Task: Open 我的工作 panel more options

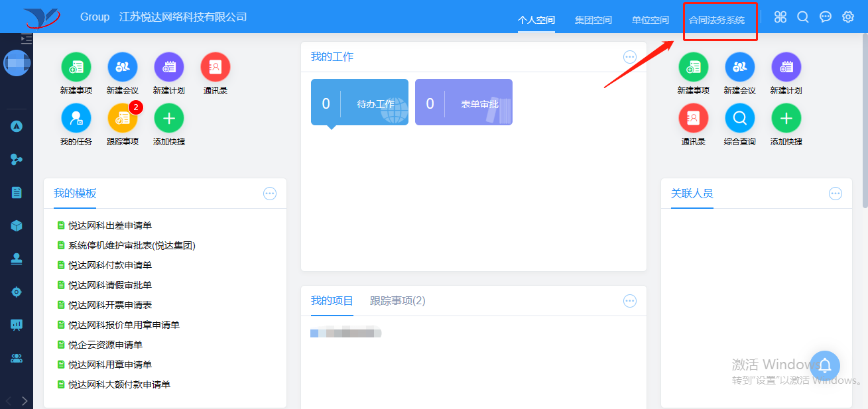Action: 630,57
